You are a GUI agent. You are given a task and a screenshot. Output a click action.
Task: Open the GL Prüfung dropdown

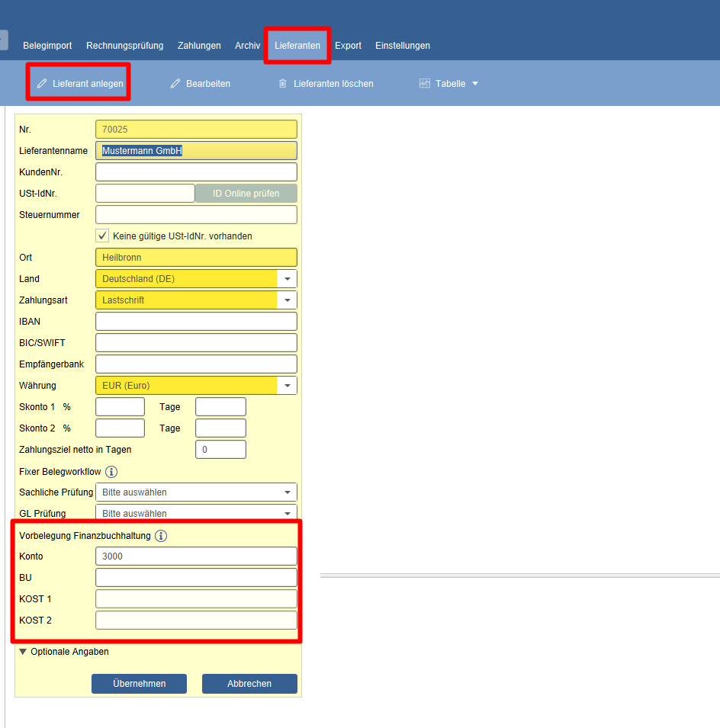[x=196, y=512]
